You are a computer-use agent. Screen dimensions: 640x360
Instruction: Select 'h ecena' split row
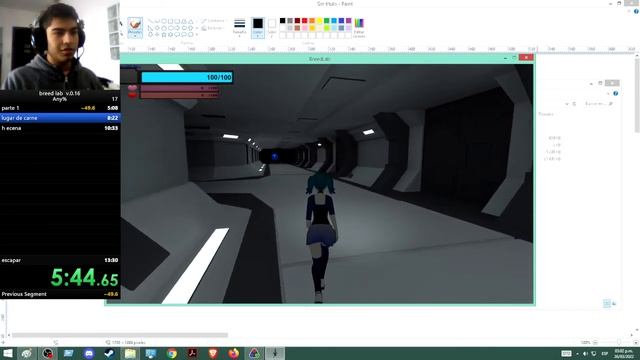point(60,128)
